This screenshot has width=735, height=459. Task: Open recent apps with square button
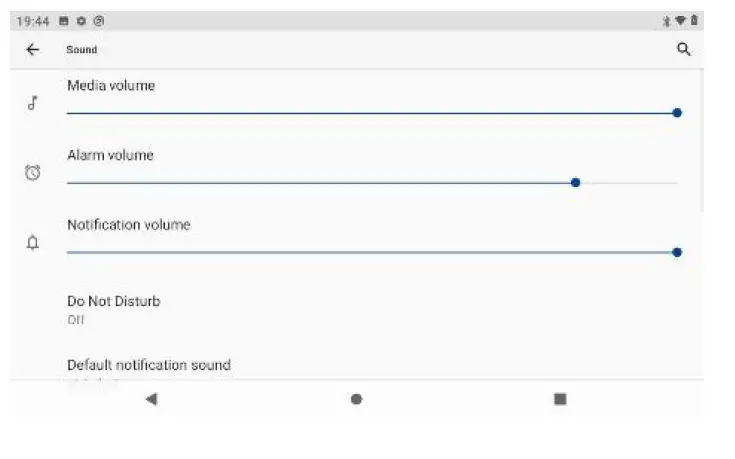tap(560, 399)
